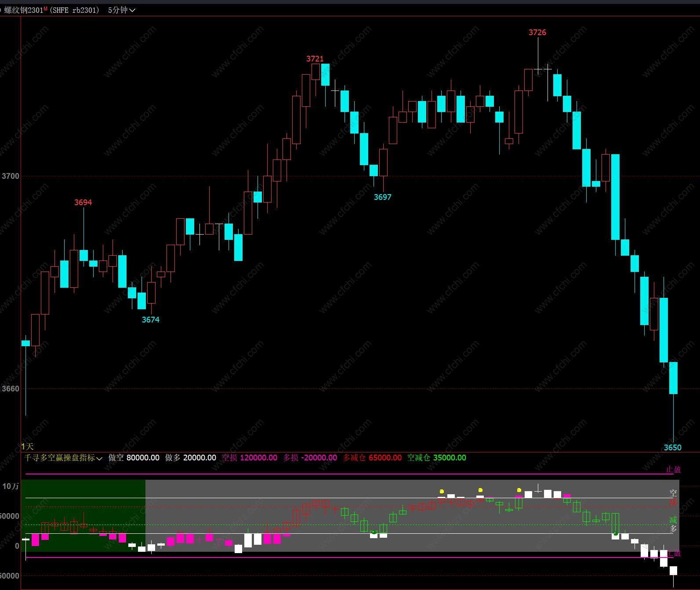This screenshot has width=700, height=590.
Task: Click the 多 level label in indicator
Action: [x=673, y=529]
